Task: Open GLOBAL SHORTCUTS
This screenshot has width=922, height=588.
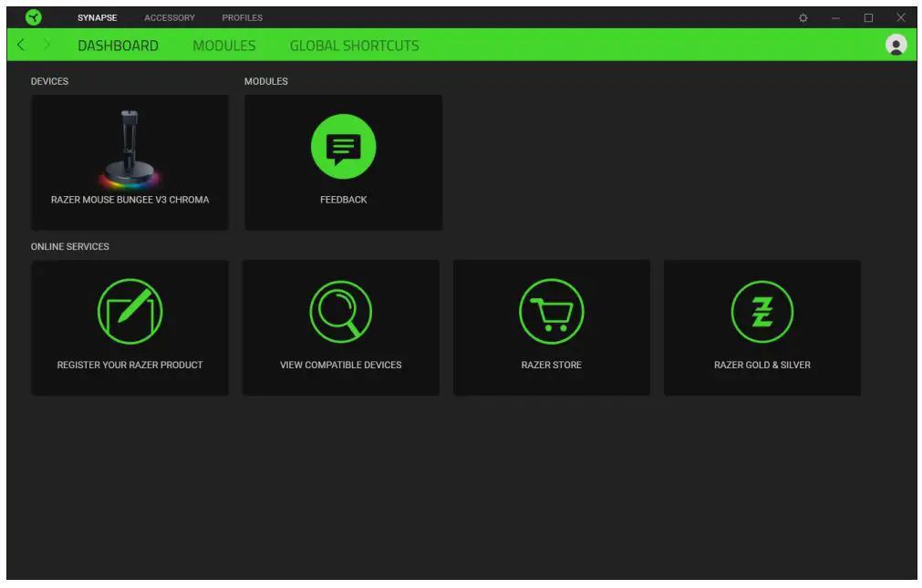Action: click(x=354, y=45)
